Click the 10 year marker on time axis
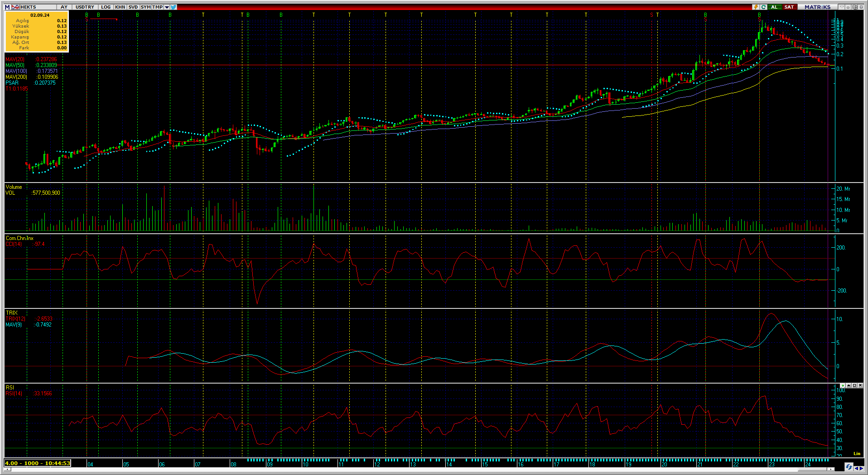 click(x=305, y=464)
